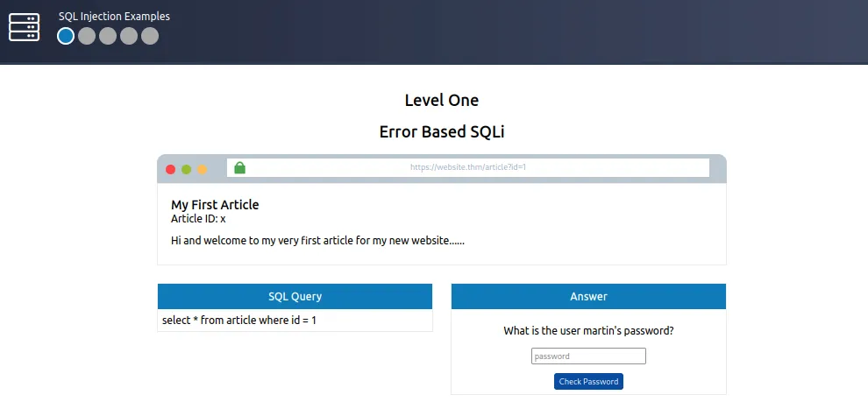Select the fifth level indicator circle
This screenshot has height=409, width=868.
(150, 36)
